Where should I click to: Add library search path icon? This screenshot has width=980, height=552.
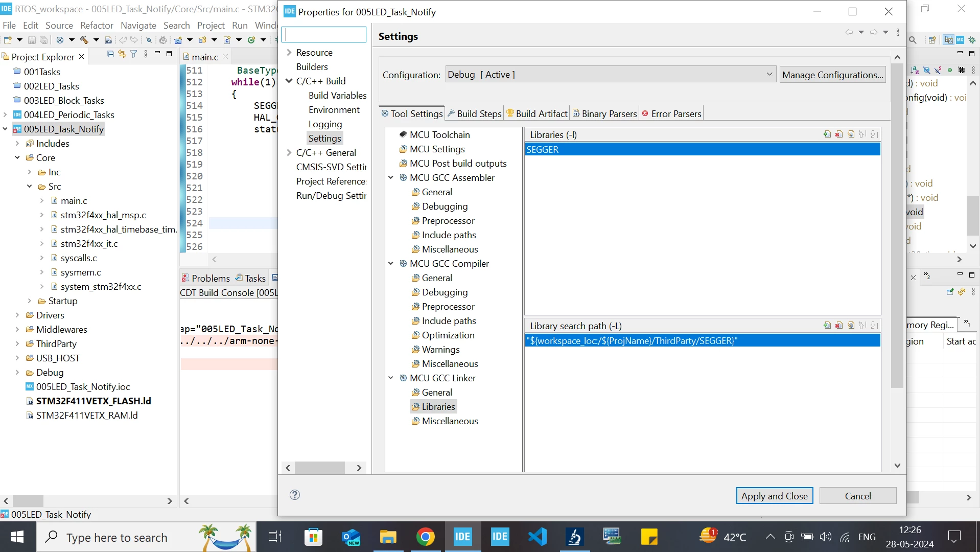point(827,326)
